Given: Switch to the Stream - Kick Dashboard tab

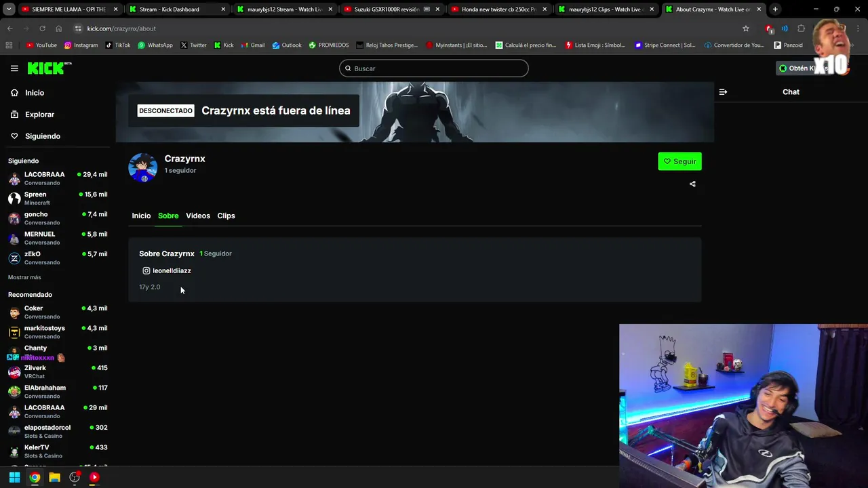Looking at the screenshot, I should (178, 9).
